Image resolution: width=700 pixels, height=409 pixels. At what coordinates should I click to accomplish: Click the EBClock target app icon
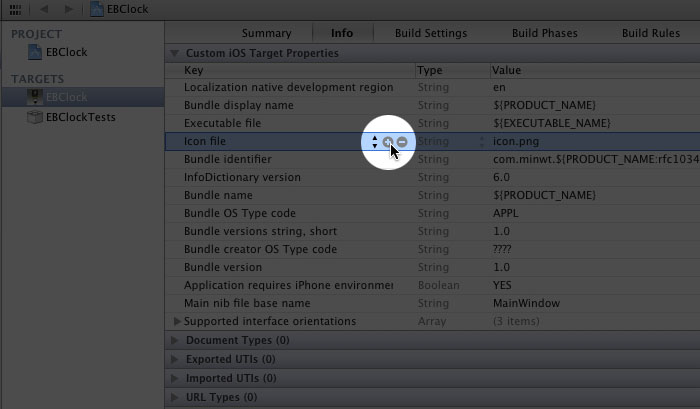pyautogui.click(x=35, y=97)
